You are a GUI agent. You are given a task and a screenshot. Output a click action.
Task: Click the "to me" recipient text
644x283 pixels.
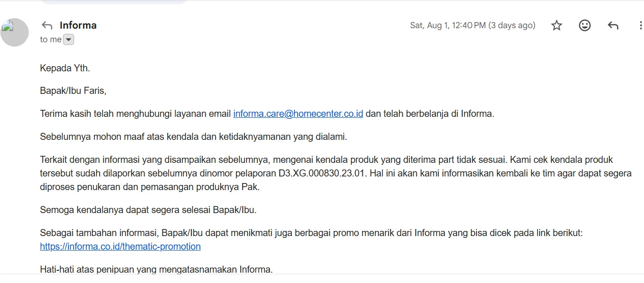[51, 40]
